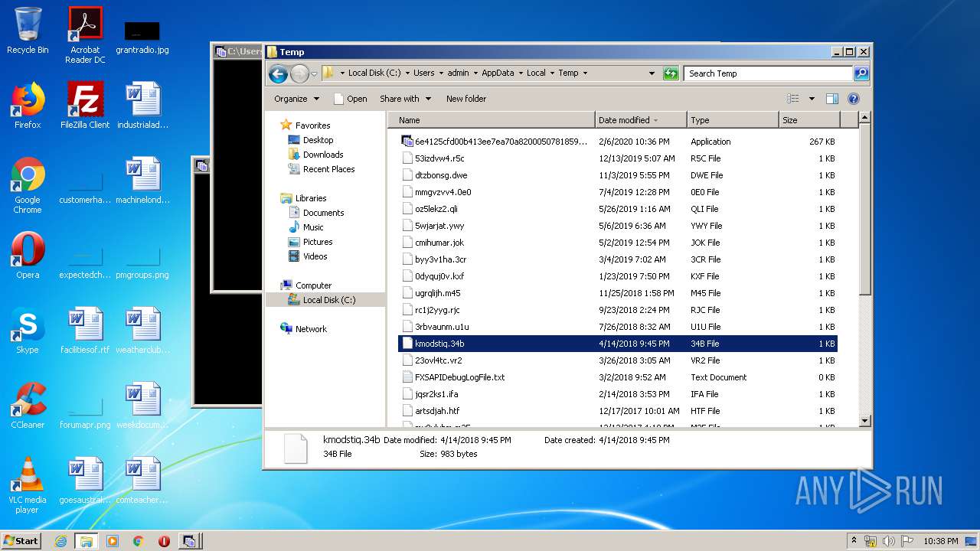Image resolution: width=980 pixels, height=551 pixels.
Task: Select the 6e4125cfd00b413ee7ea application file
Action: pyautogui.click(x=618, y=142)
